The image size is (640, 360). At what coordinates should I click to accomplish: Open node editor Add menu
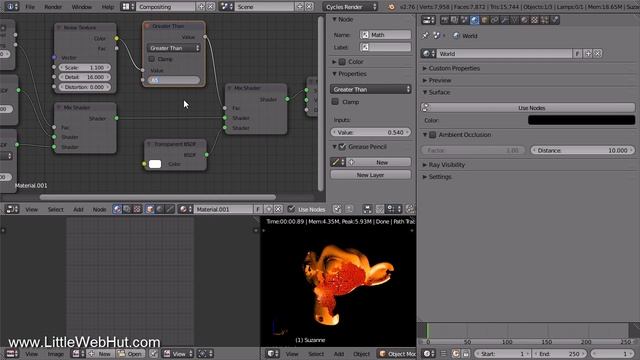(x=78, y=209)
